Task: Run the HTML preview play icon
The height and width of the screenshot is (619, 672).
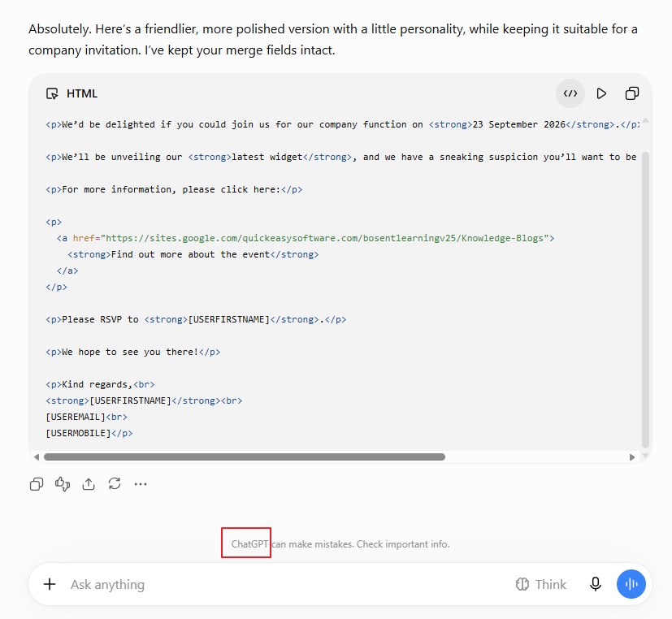Action: tap(601, 93)
